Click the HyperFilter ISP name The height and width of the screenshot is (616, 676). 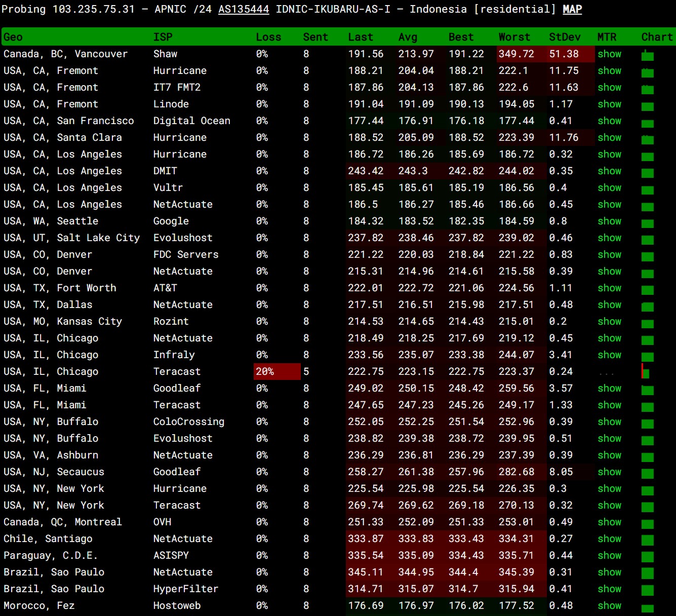click(x=186, y=589)
